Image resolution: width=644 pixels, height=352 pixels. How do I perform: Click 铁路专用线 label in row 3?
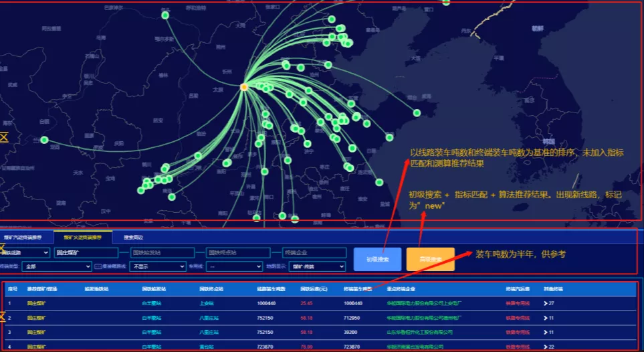(x=518, y=333)
